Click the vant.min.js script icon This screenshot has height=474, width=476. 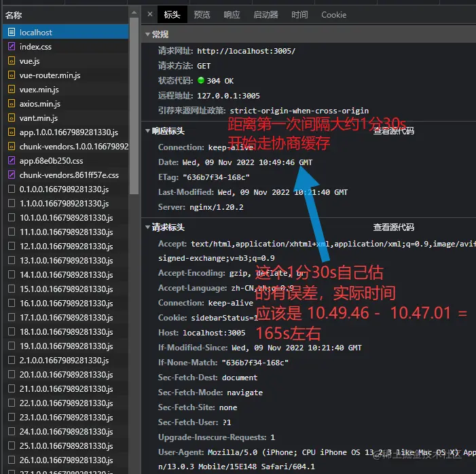point(12,117)
